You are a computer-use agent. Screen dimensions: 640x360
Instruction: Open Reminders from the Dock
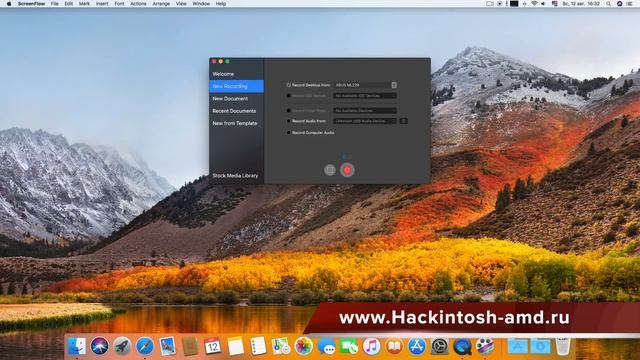pyautogui.click(x=258, y=347)
